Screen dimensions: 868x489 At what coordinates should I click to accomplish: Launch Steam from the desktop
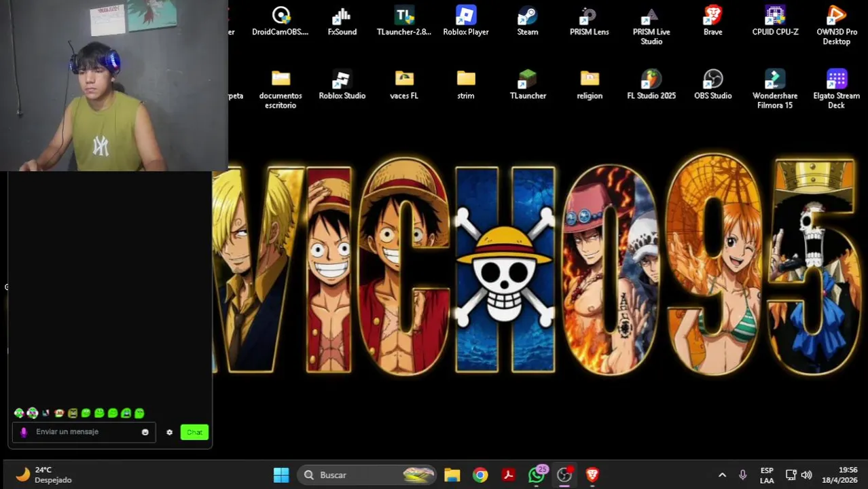point(528,21)
